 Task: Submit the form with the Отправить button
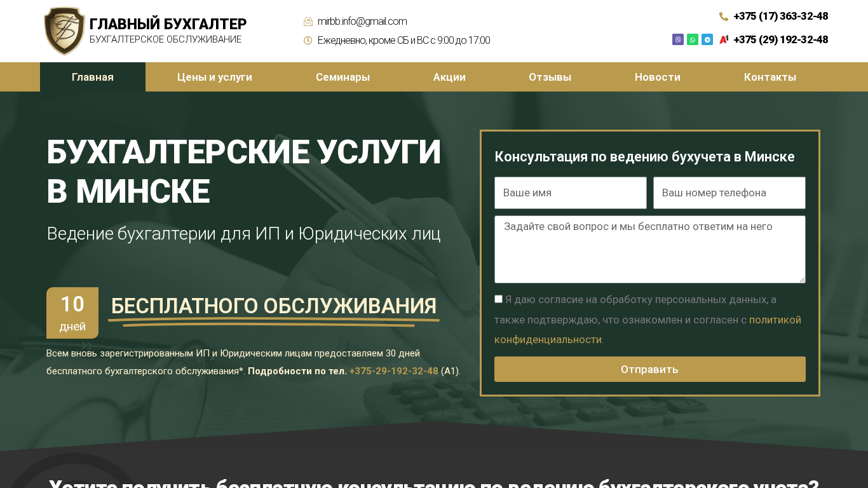pyautogui.click(x=650, y=369)
